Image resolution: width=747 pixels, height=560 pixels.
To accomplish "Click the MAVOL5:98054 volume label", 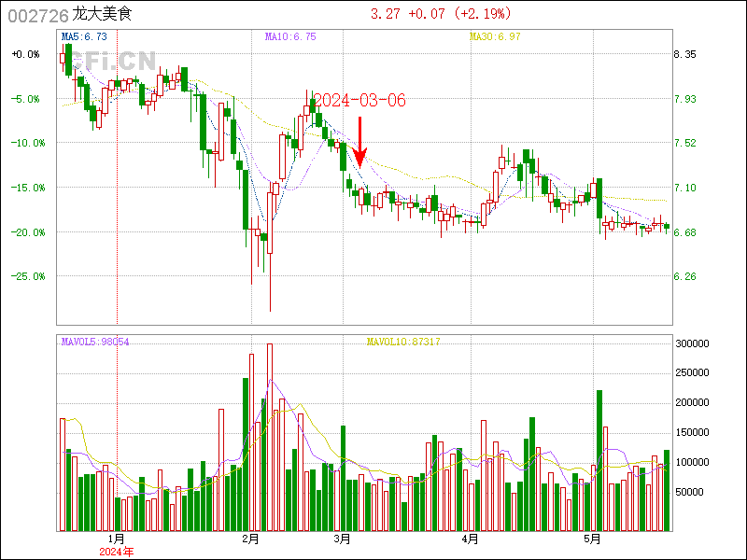I will (93, 343).
